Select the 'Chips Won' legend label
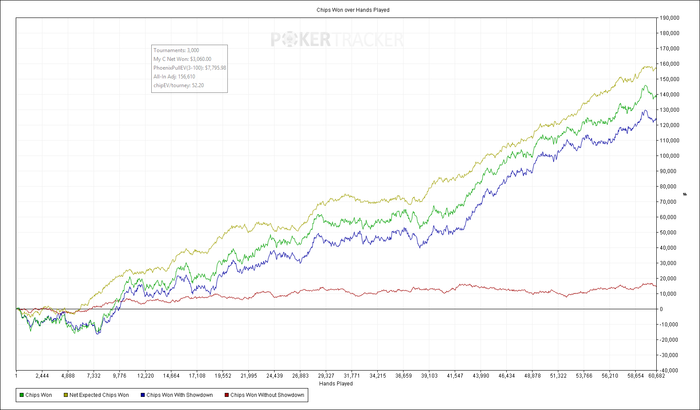700x410 pixels. pos(38,395)
